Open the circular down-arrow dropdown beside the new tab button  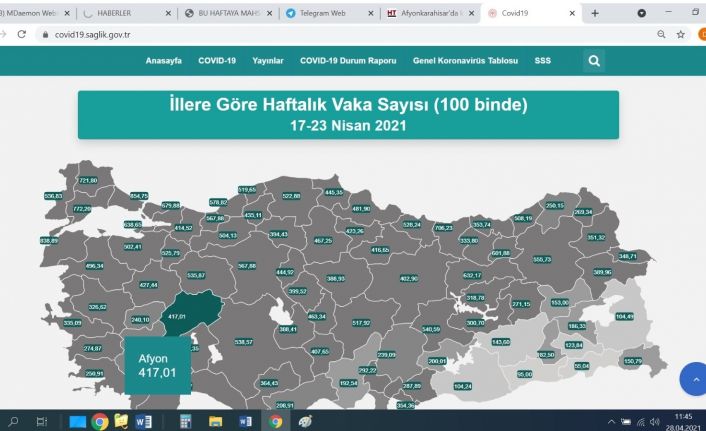point(642,14)
